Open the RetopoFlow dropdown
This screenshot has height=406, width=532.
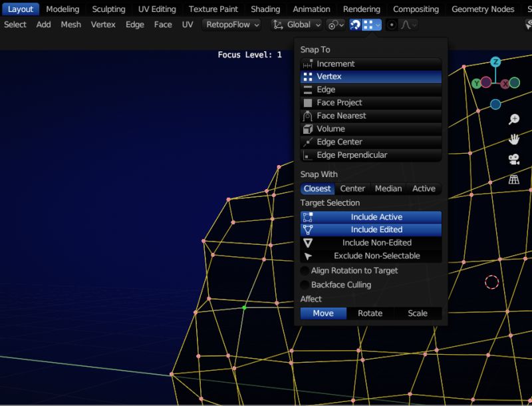point(231,25)
